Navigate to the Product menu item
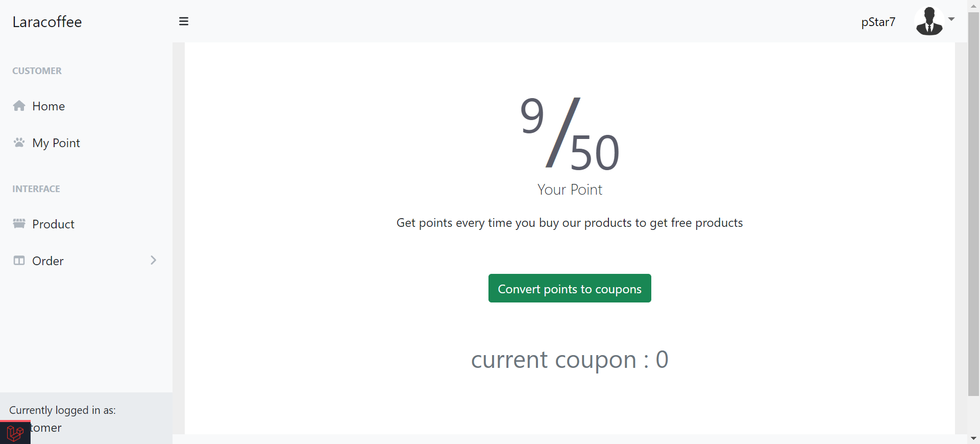 (x=53, y=224)
